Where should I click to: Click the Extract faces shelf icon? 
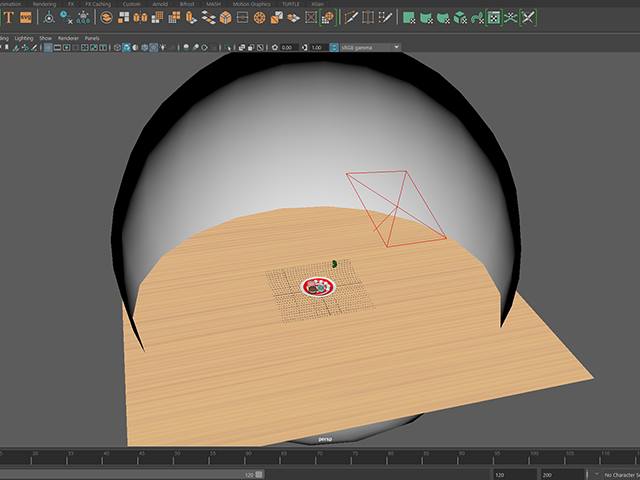tap(276, 18)
